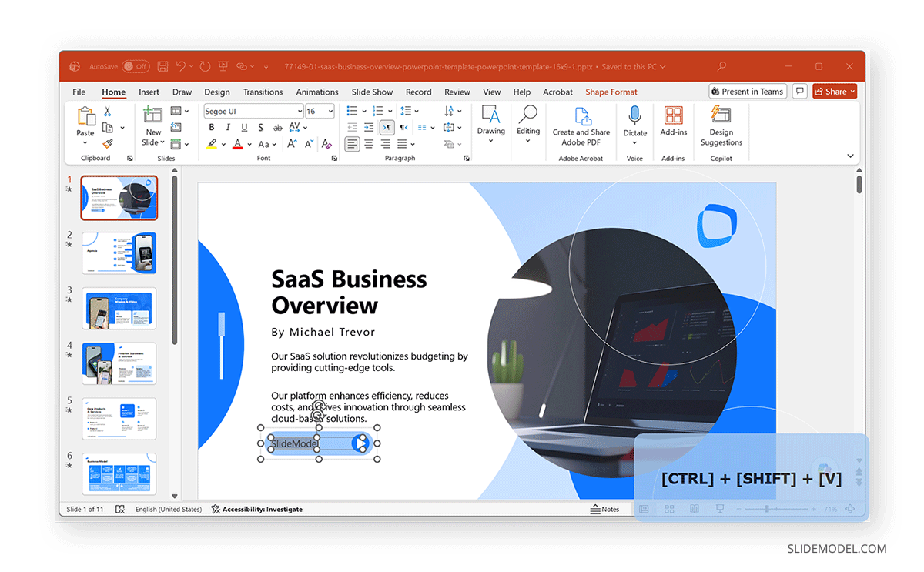Open the Bullets list dropdown arrow
The image size is (924, 572).
click(365, 112)
